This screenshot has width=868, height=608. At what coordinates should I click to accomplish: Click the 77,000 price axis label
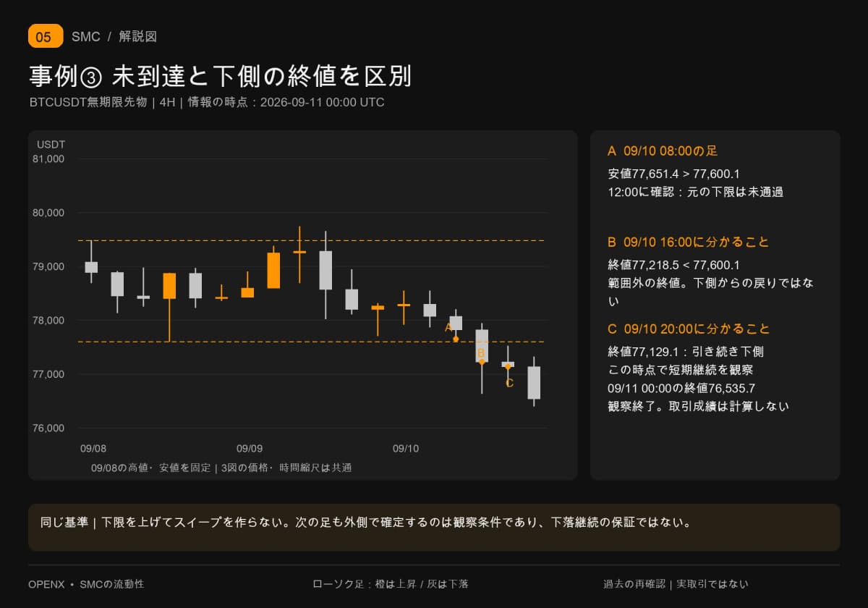[x=49, y=374]
